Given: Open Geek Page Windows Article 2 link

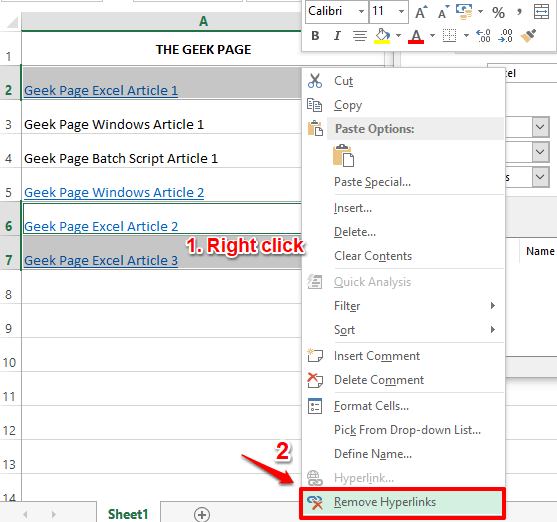Looking at the screenshot, I should 114,193.
